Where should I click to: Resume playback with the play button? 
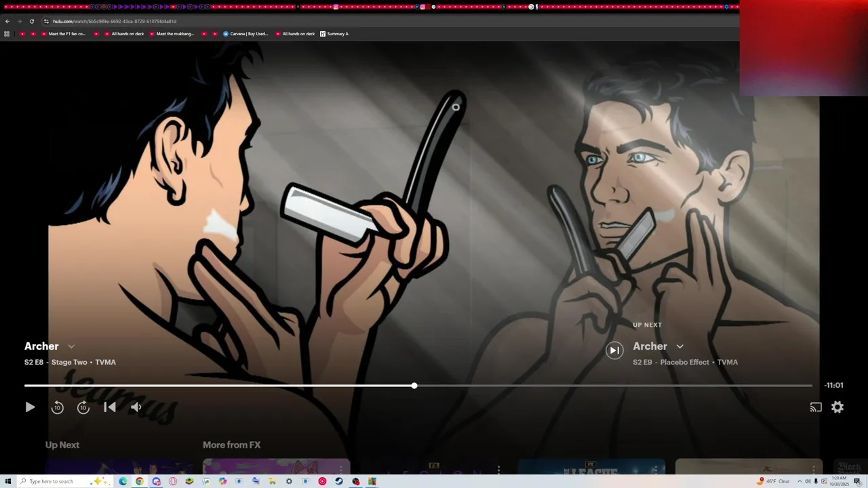click(30, 407)
